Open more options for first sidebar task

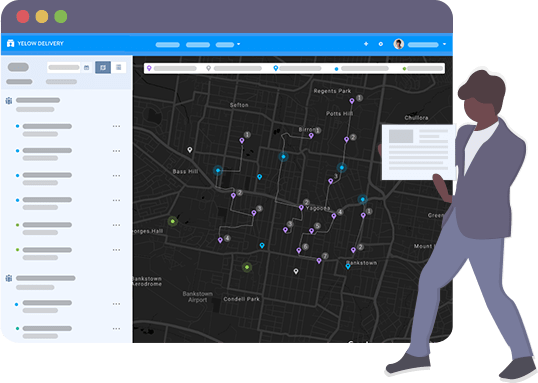[x=116, y=126]
